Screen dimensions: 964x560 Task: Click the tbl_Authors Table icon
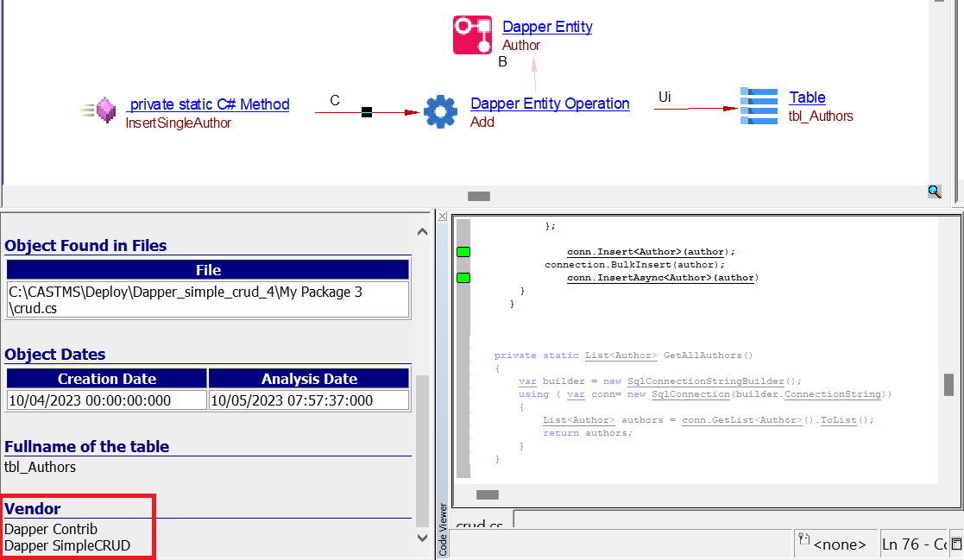(x=759, y=105)
